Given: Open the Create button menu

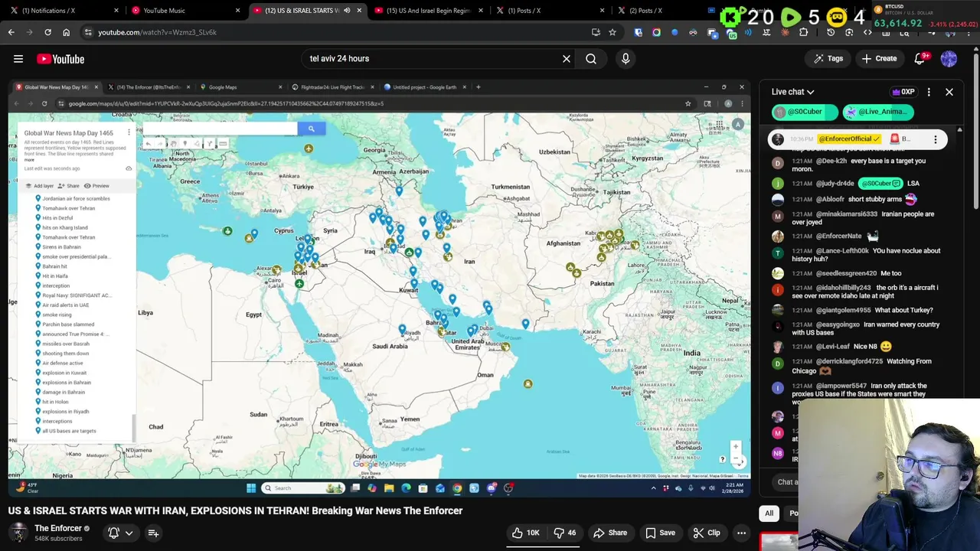Looking at the screenshot, I should (879, 59).
